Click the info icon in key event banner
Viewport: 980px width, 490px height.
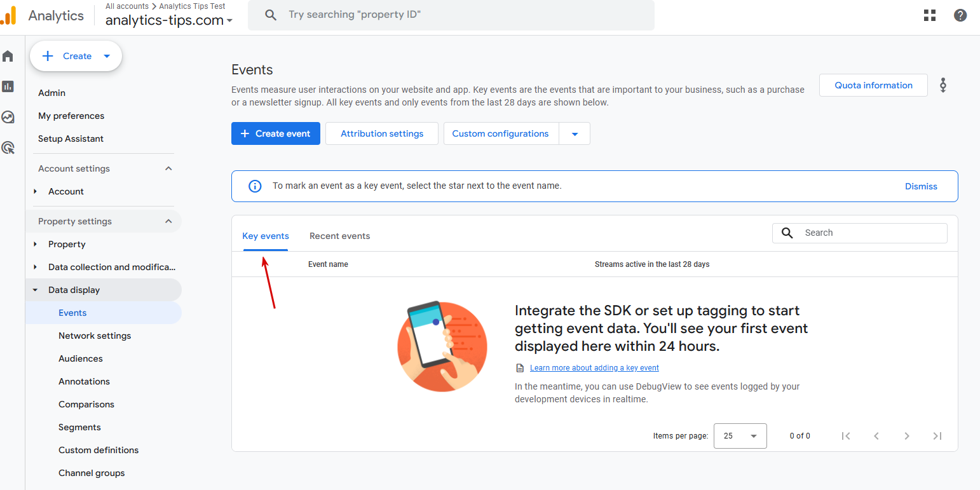pos(255,186)
